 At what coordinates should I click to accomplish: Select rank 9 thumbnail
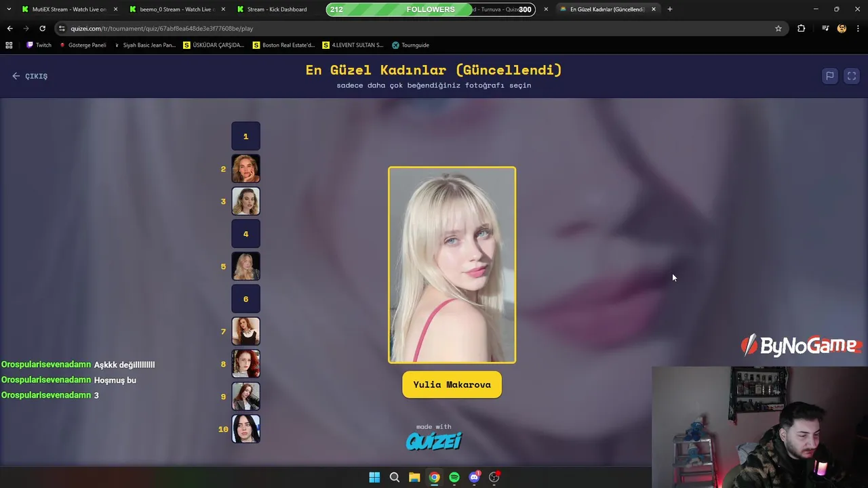click(x=245, y=396)
